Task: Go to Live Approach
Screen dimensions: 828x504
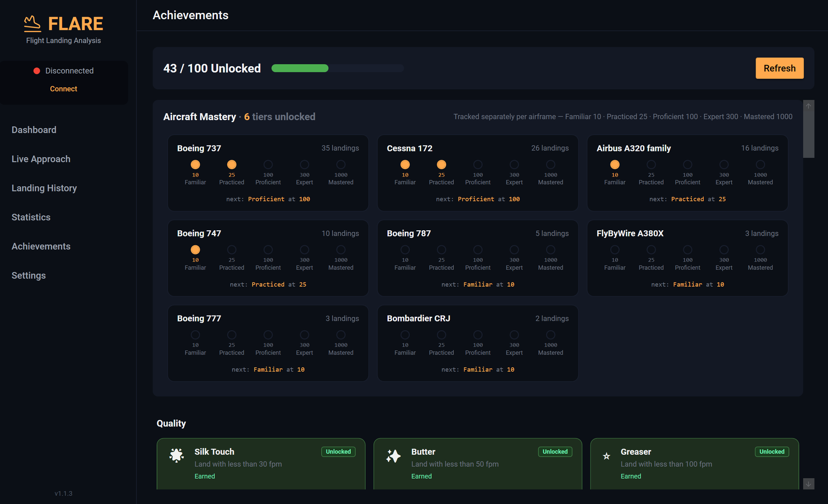Action: [41, 159]
